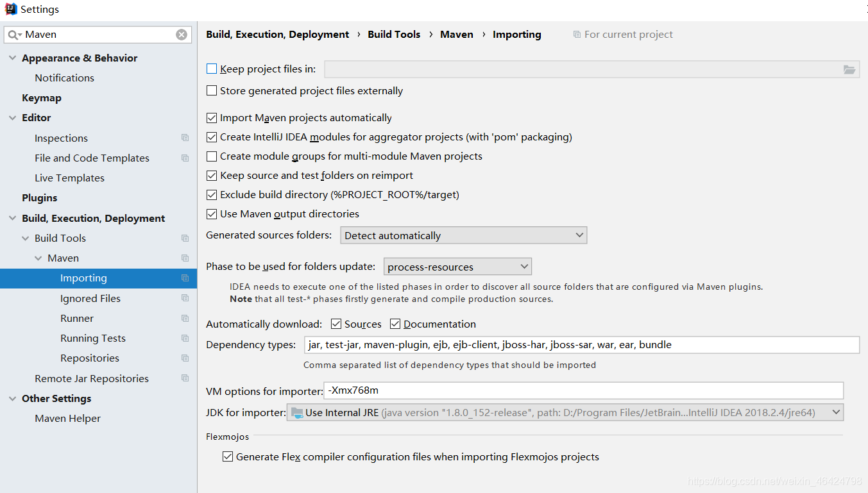
Task: Click project-level icon beside Ignored Files
Action: 185,298
